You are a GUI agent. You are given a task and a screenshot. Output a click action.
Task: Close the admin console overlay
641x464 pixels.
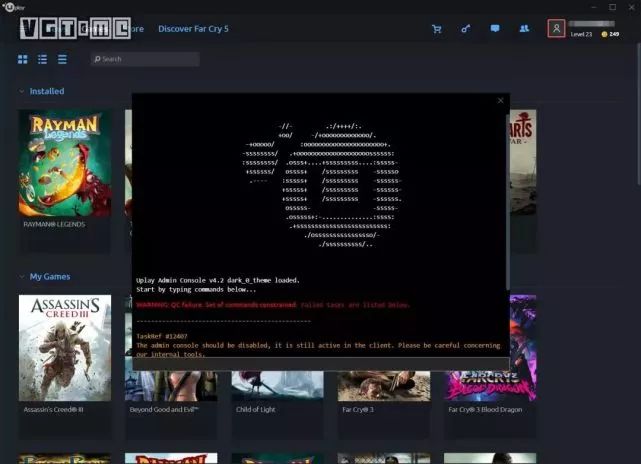500,101
